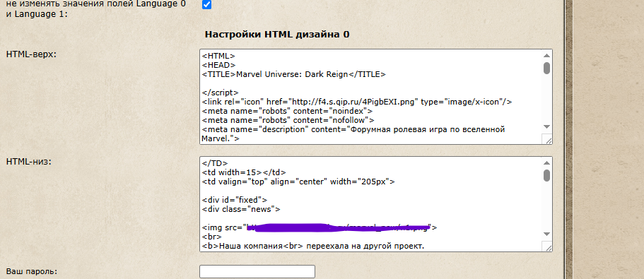Click resize grip of HTML-низ textarea
Viewport: 644px width, 279px height.
point(547,247)
